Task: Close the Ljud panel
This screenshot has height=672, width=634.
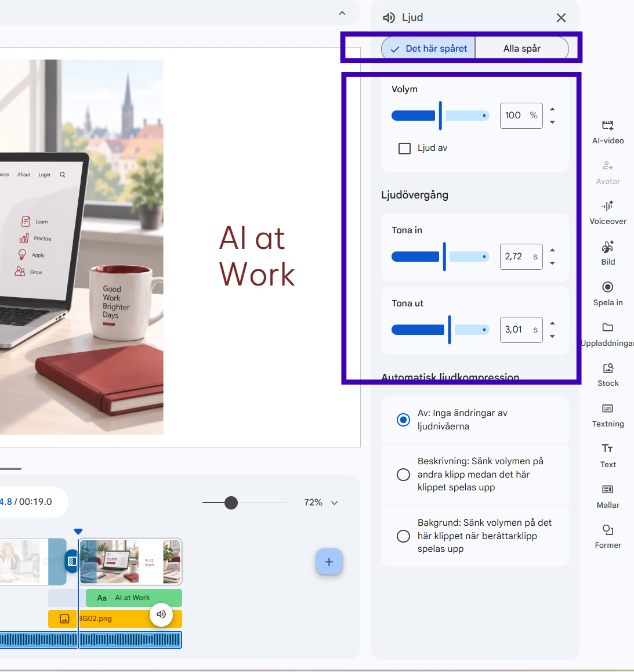Action: pyautogui.click(x=561, y=17)
